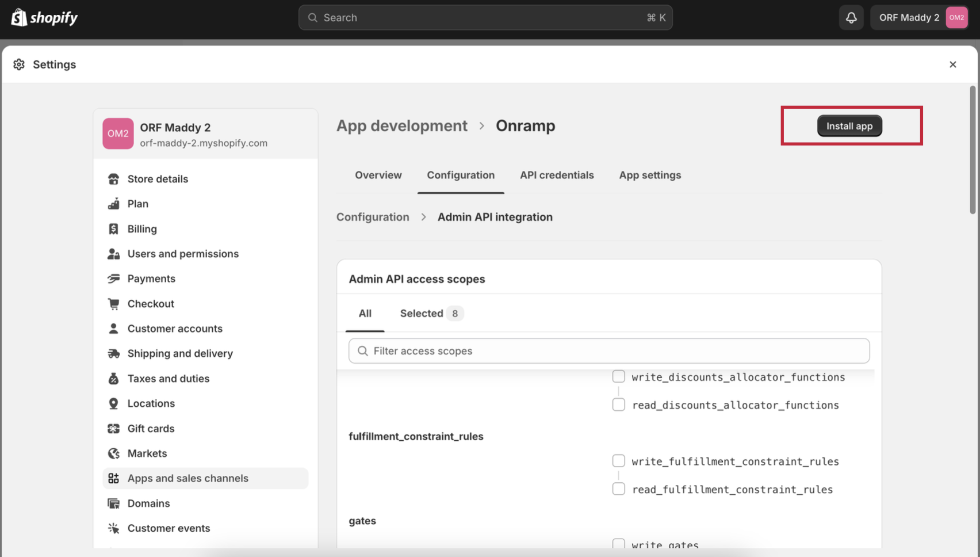The image size is (980, 557).
Task: Show Selected access scopes tab
Action: pyautogui.click(x=431, y=314)
